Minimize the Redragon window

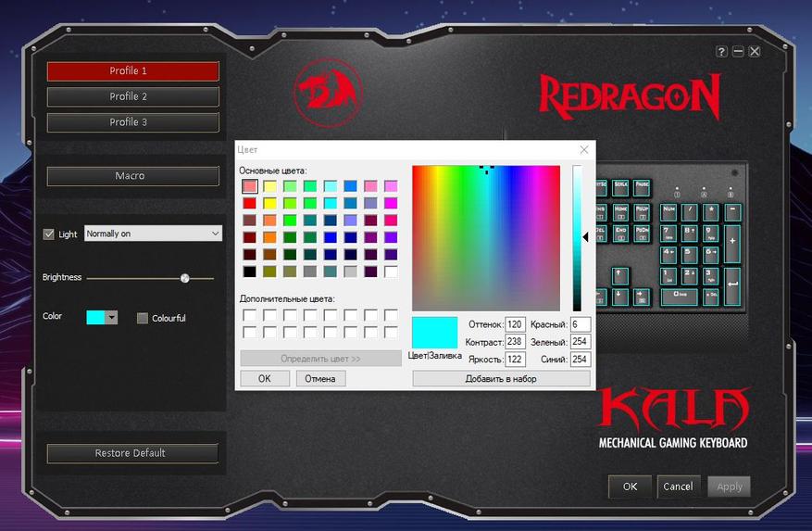[x=738, y=51]
